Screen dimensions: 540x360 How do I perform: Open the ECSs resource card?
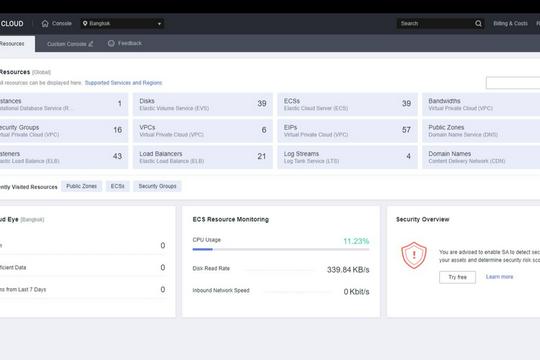point(347,104)
